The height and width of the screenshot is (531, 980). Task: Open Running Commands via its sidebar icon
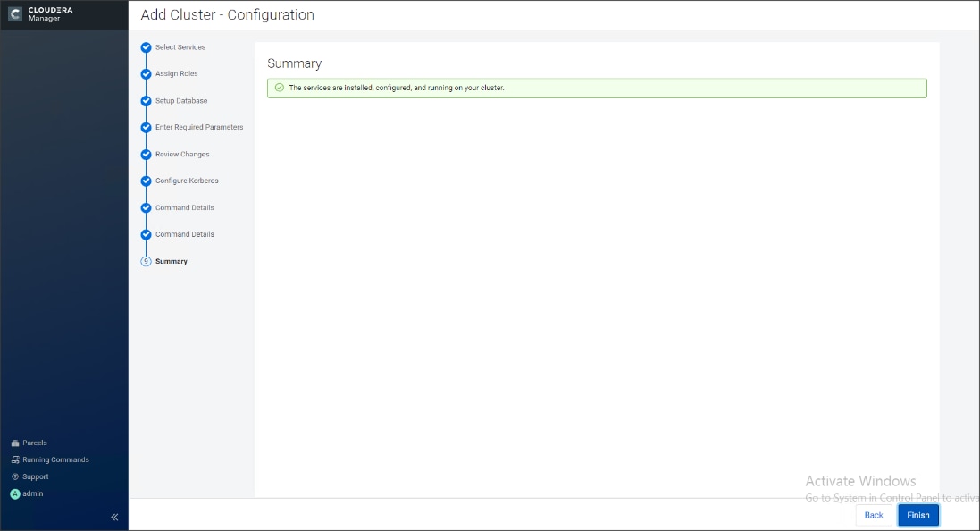point(13,459)
